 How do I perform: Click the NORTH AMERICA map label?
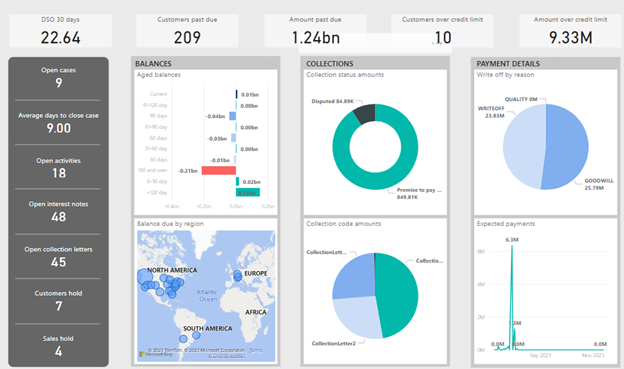(172, 270)
